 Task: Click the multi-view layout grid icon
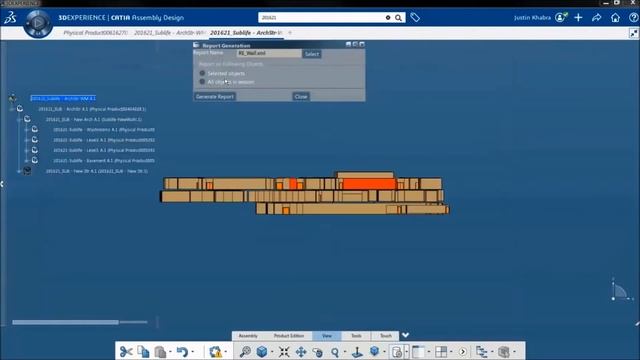pos(441,351)
